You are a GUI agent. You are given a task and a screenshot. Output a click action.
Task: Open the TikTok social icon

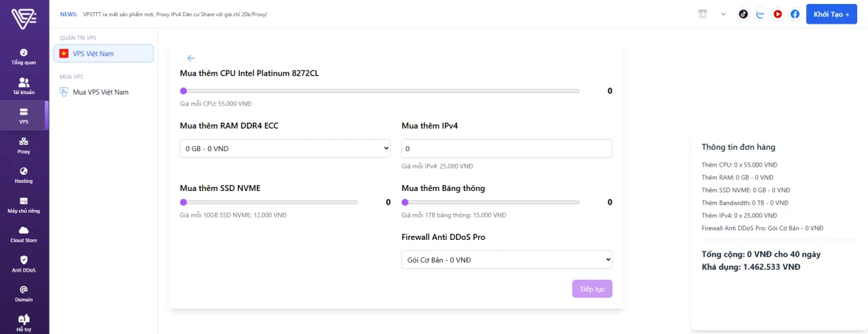(743, 14)
